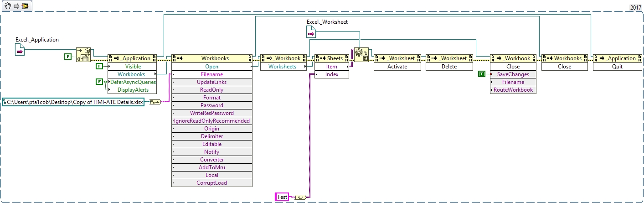644x203 pixels.
Task: Select the ReadOnly parameter in Workbooks node
Action: coord(212,90)
